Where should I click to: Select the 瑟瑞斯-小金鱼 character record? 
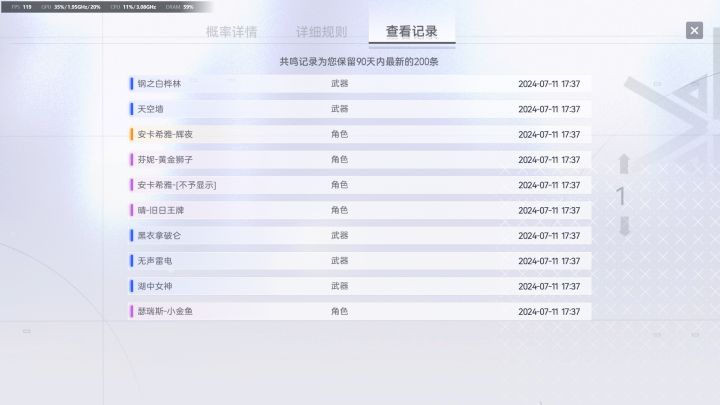click(360, 311)
